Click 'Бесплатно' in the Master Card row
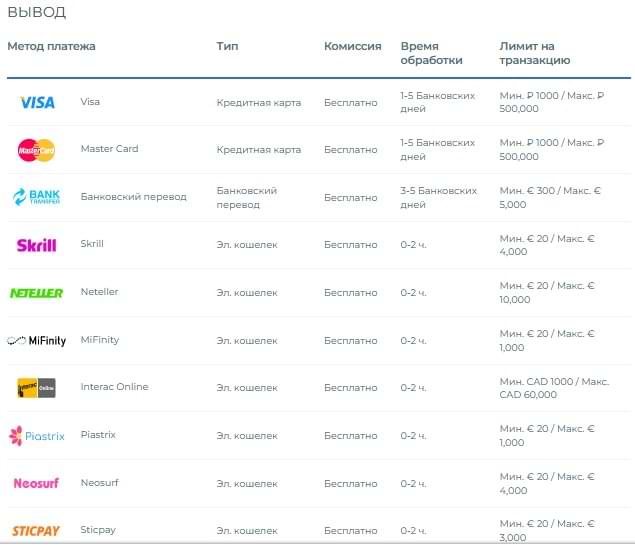The height and width of the screenshot is (545, 635). [351, 150]
